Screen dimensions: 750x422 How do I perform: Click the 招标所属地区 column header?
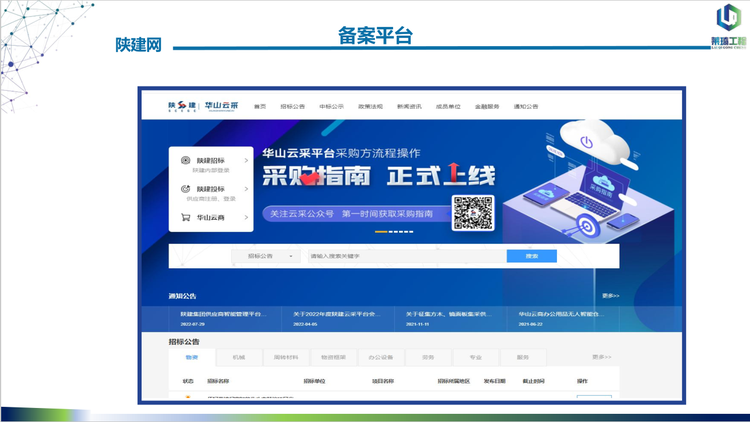(453, 381)
